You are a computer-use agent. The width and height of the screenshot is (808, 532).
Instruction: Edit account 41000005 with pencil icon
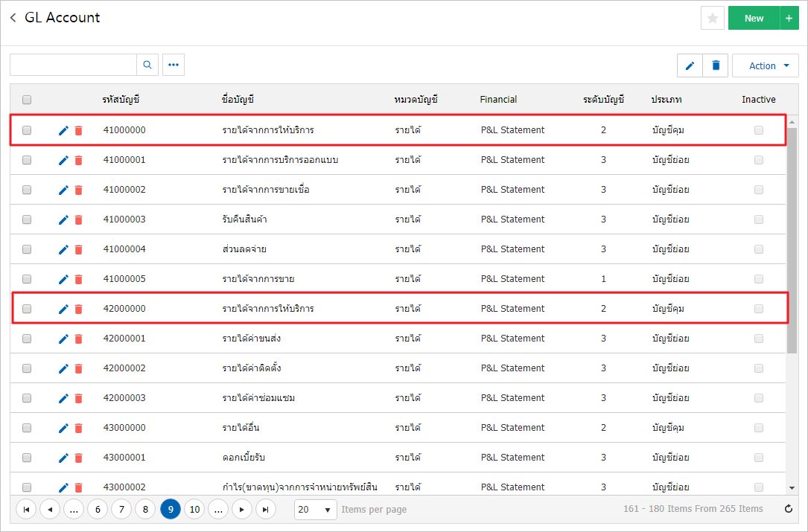[63, 279]
